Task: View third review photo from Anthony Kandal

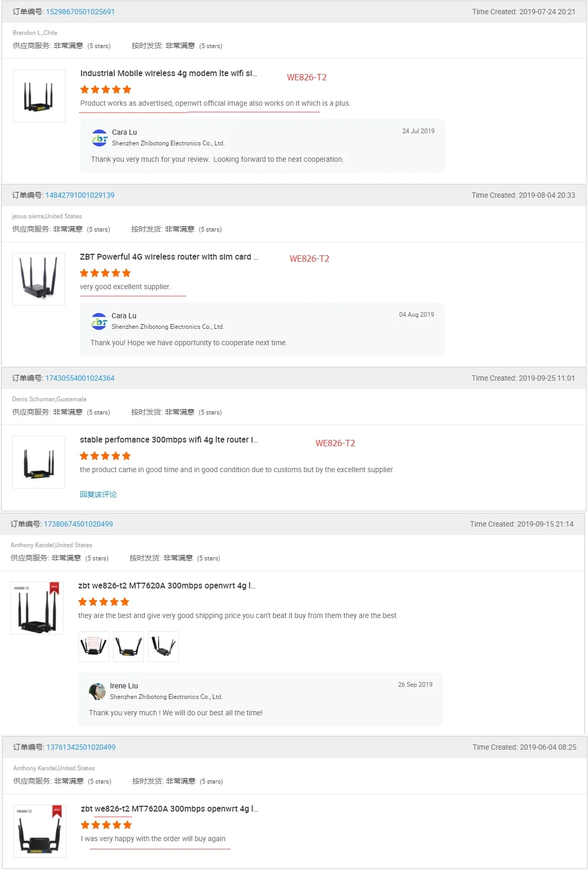Action: click(x=163, y=646)
